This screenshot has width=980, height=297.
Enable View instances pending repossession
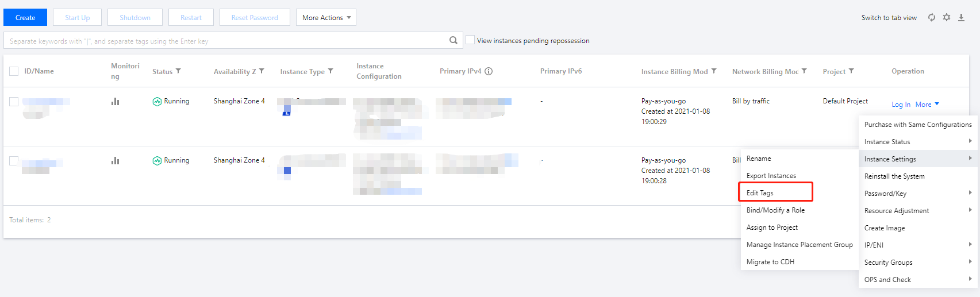point(470,40)
